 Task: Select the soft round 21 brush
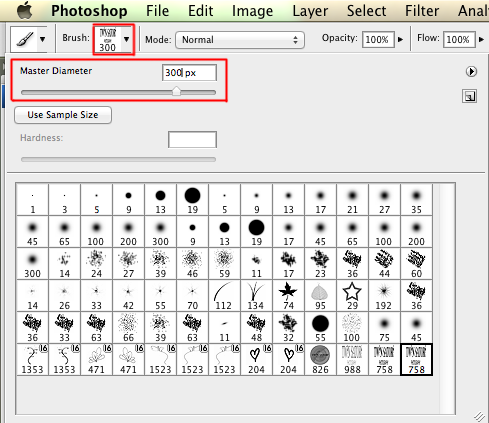[x=352, y=199]
